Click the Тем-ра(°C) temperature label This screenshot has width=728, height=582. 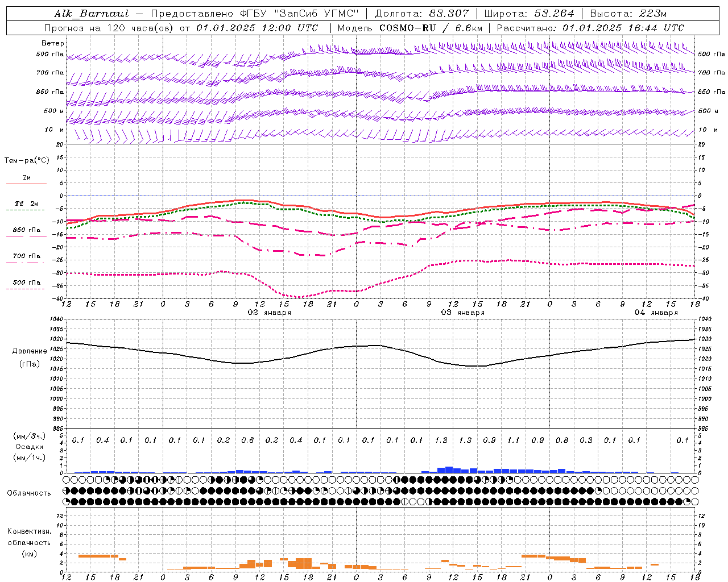(x=27, y=161)
